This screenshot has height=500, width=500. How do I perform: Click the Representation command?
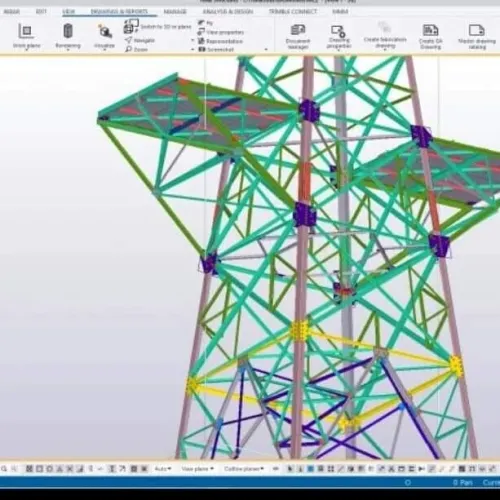click(220, 41)
